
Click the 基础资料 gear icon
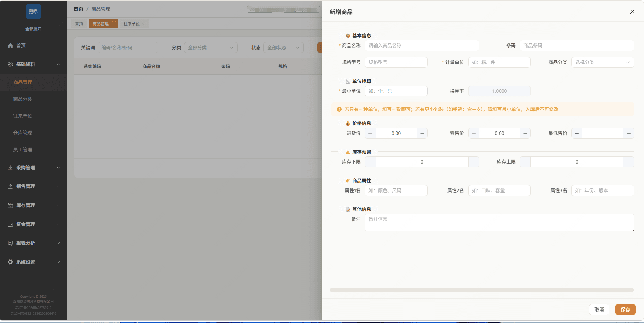pos(10,64)
